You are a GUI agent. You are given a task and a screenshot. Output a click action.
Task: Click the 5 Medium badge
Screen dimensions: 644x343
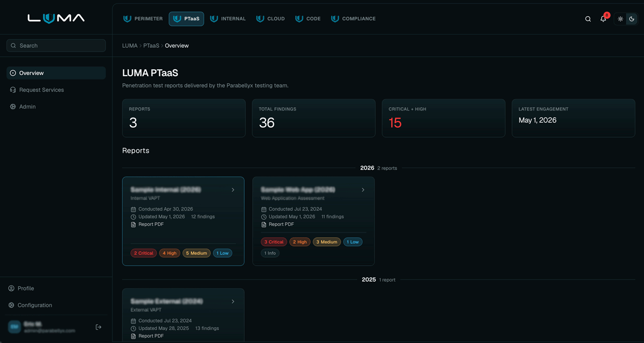(x=196, y=253)
